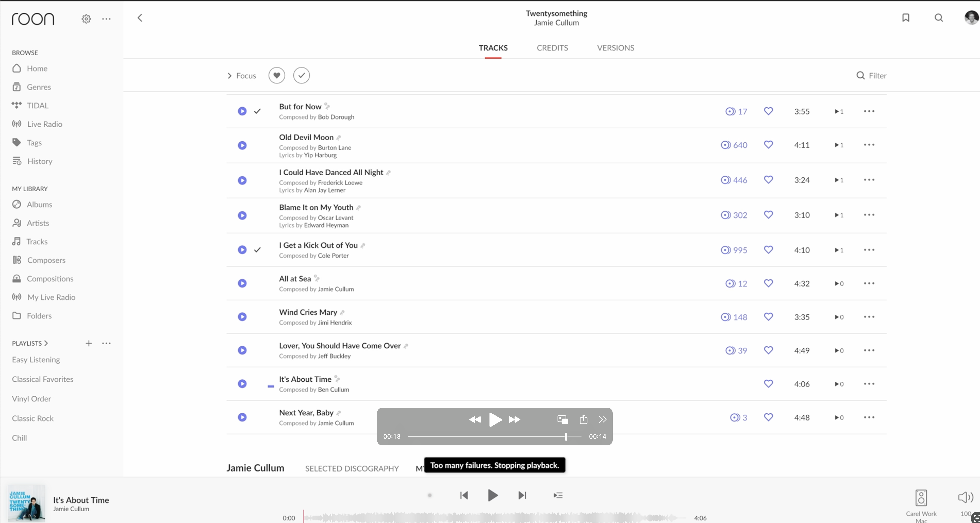Click the Filter search field
Image resolution: width=980 pixels, height=523 pixels.
[871, 76]
